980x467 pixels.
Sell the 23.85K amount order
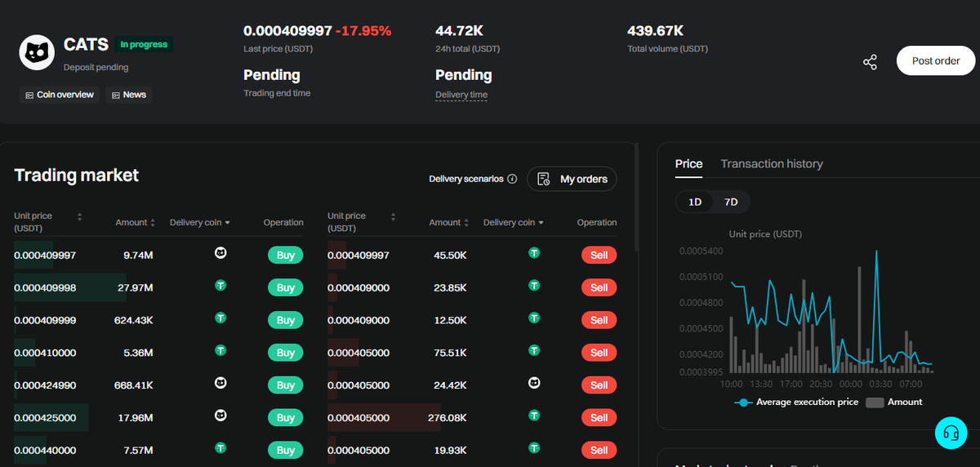pyautogui.click(x=599, y=287)
